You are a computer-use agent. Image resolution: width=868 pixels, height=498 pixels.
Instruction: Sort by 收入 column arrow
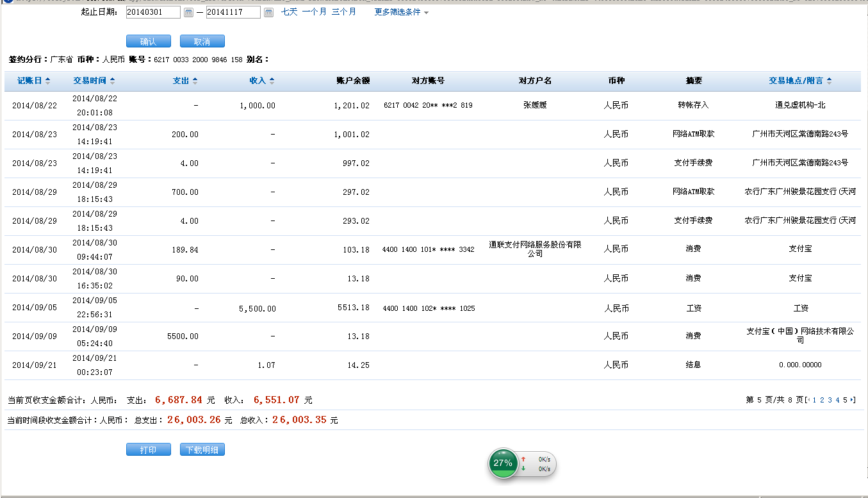[272, 81]
